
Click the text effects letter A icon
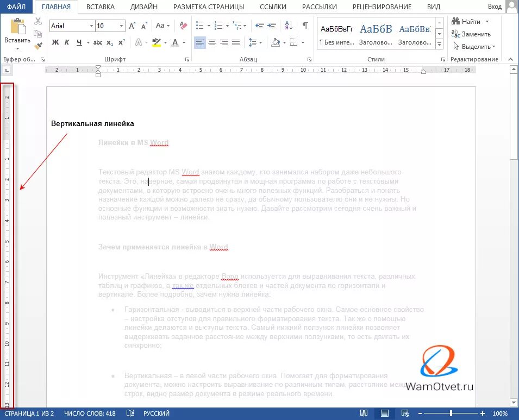coord(139,42)
